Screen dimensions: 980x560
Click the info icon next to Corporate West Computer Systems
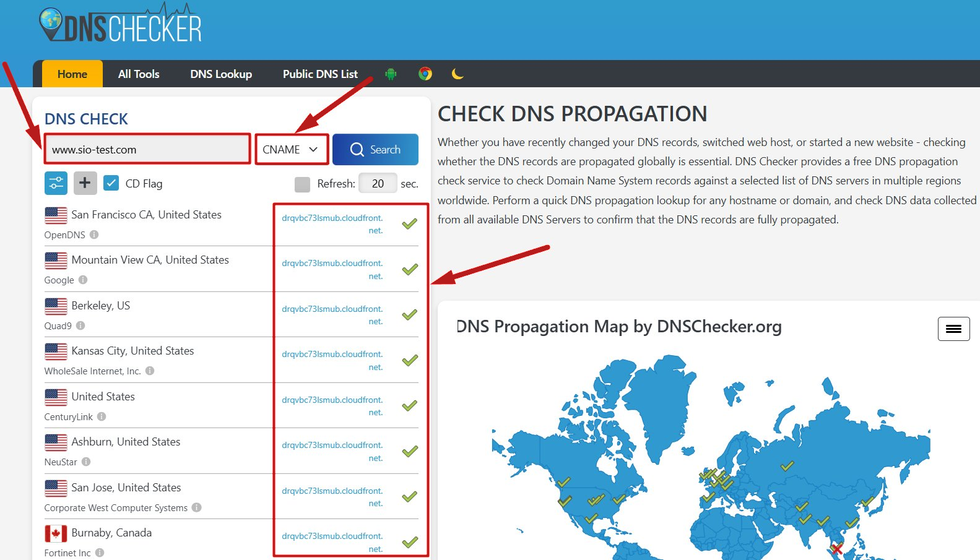tap(196, 507)
